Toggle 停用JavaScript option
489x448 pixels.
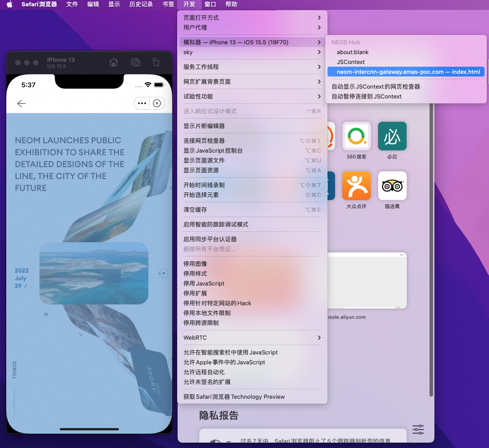tap(252, 283)
